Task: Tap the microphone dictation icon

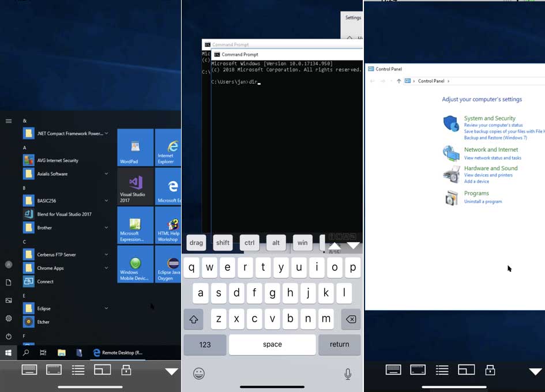Action: coord(348,374)
